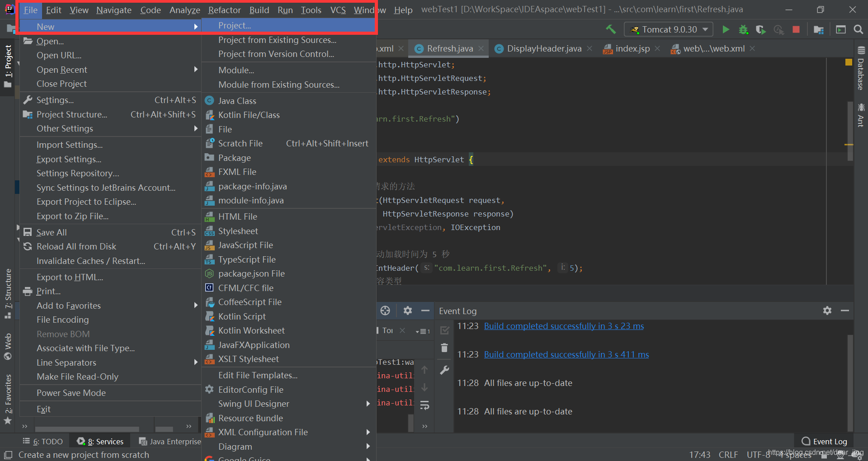Open Java Enterprise tool tab

[x=170, y=442]
